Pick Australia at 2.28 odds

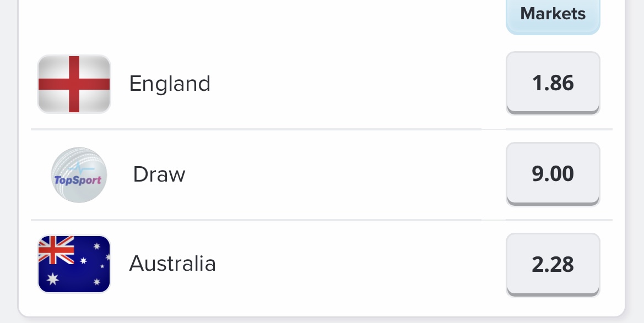point(553,265)
